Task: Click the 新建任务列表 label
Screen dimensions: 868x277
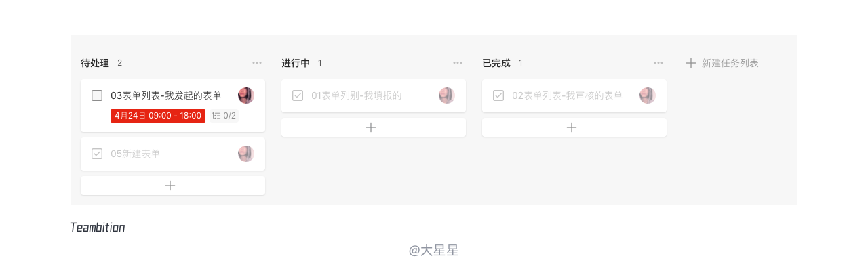Action: [x=730, y=63]
